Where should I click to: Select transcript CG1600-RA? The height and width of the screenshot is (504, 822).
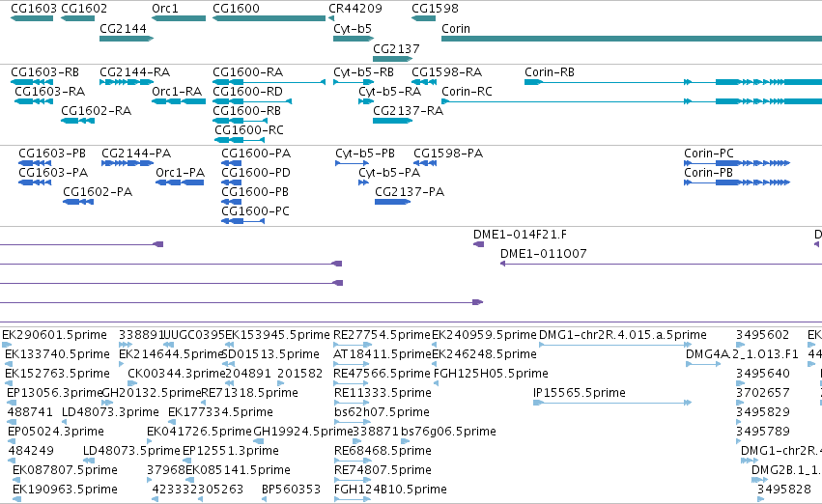coord(269,82)
